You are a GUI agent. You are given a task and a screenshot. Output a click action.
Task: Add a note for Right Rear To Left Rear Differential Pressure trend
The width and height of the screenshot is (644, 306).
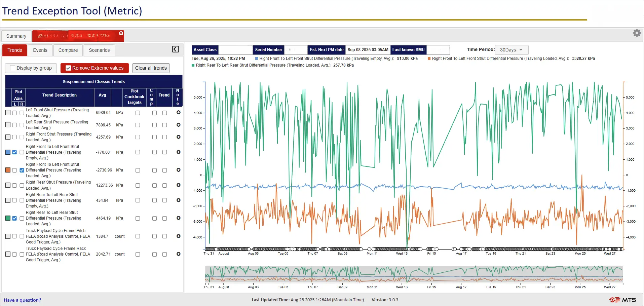(x=178, y=218)
